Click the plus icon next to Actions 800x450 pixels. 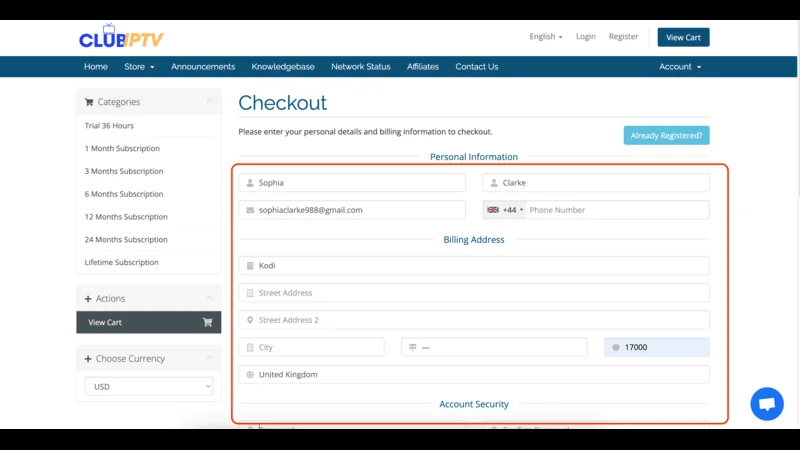[88, 299]
